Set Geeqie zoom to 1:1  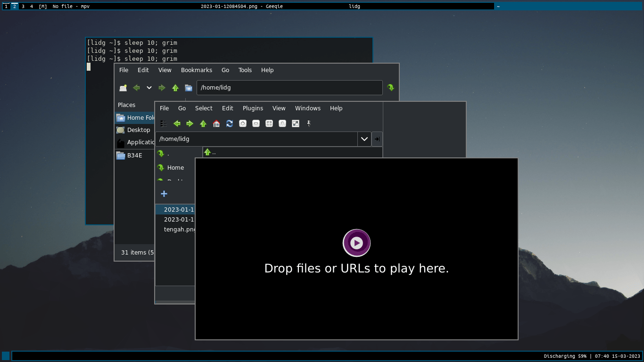tap(282, 123)
